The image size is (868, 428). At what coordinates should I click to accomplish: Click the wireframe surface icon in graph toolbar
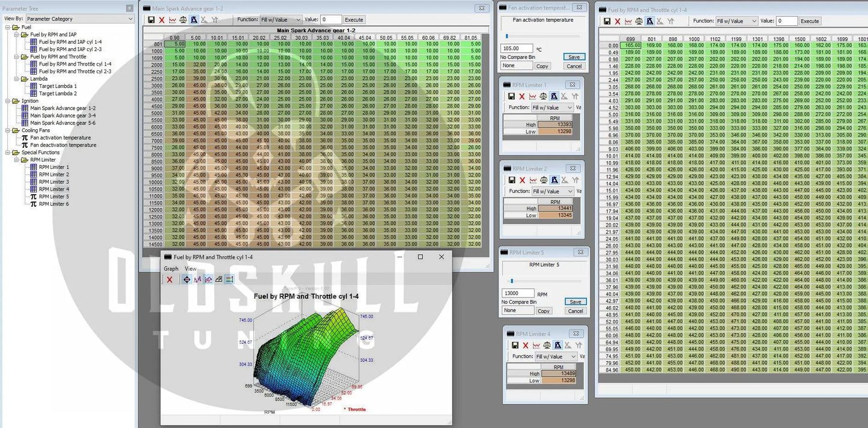pyautogui.click(x=218, y=280)
